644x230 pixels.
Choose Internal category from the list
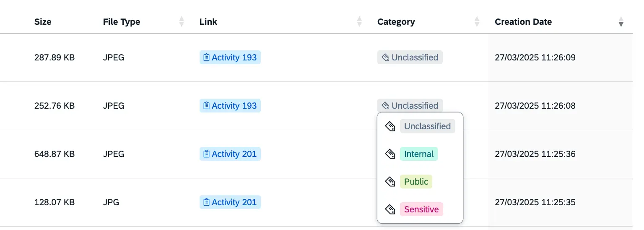[419, 154]
